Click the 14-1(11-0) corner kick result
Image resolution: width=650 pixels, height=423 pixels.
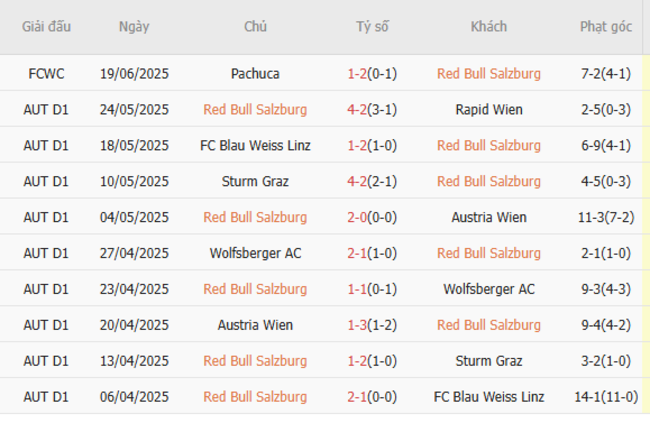[x=606, y=397]
